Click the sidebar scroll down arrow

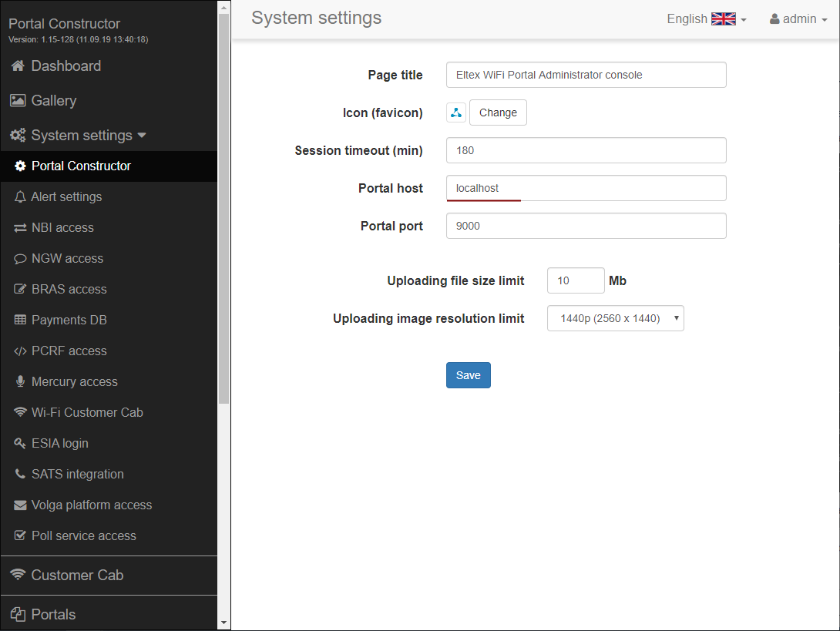[x=224, y=623]
